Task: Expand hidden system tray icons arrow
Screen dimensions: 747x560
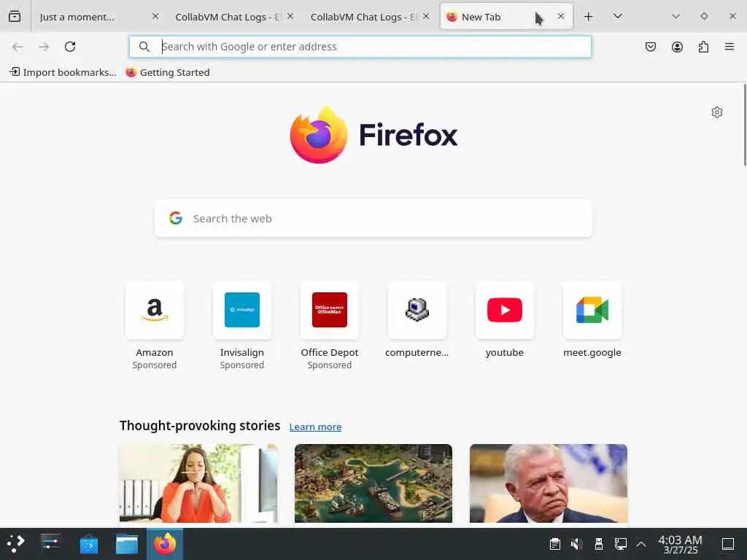Action: pos(641,544)
